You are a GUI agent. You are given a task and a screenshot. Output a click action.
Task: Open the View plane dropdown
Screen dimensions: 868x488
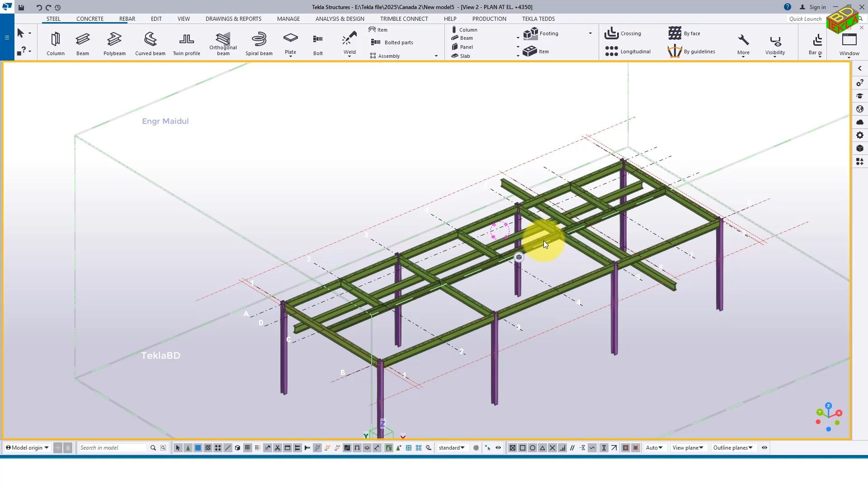click(x=687, y=448)
